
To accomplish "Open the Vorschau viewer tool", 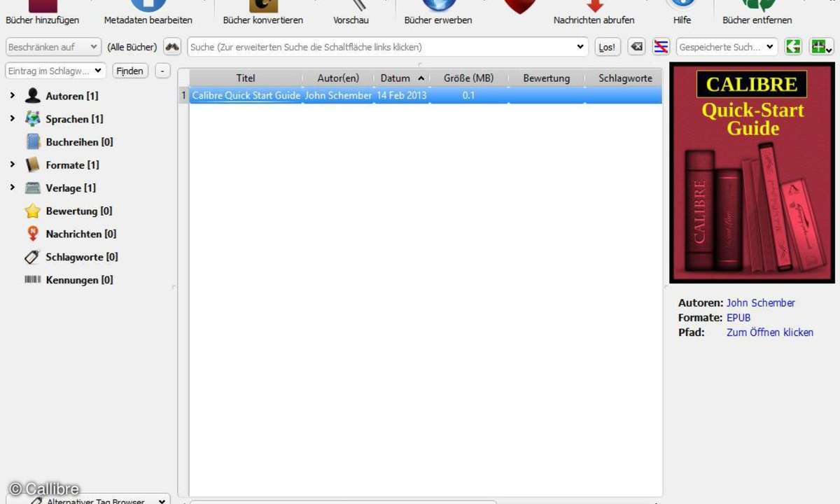I will 351,13.
